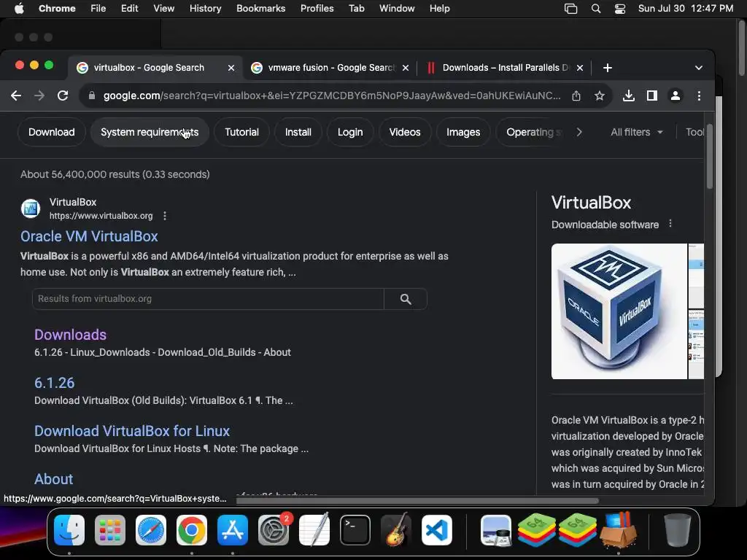Viewport: 747px width, 560px height.
Task: Open the History menu
Action: (x=205, y=9)
